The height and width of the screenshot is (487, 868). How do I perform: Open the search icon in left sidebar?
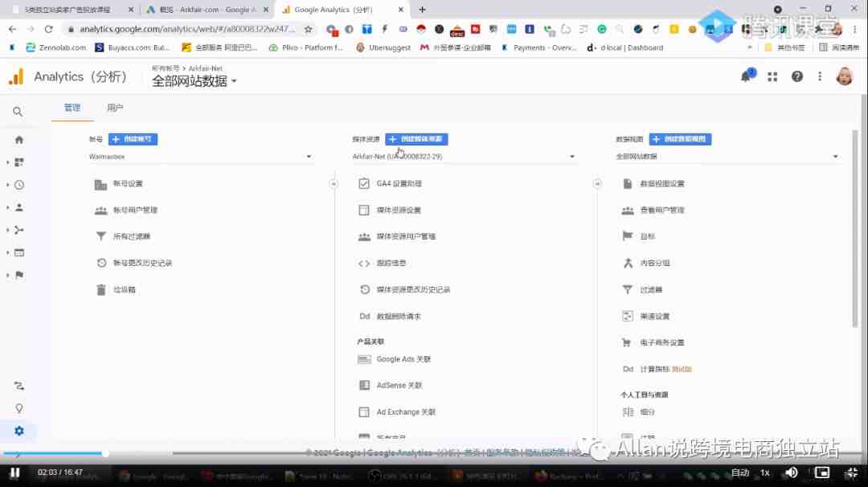click(x=18, y=112)
